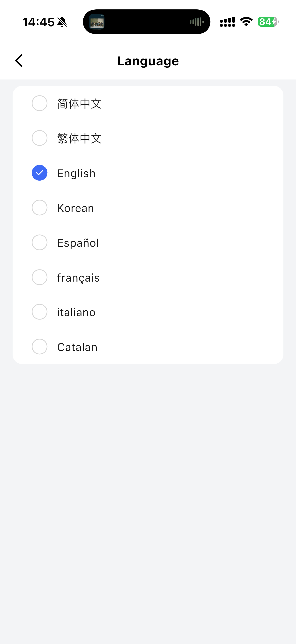
Task: Tap the audio waveform icon in Dynamic Island
Action: (x=197, y=22)
